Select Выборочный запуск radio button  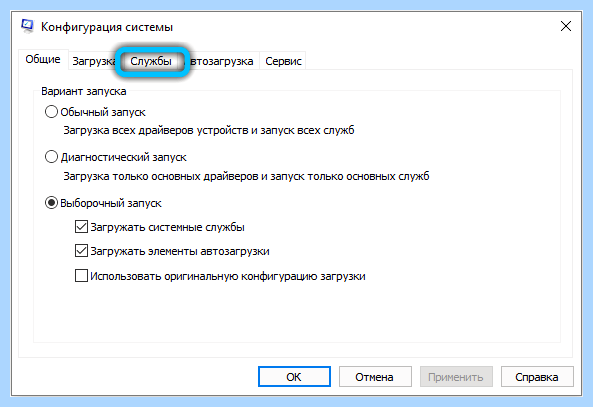51,203
